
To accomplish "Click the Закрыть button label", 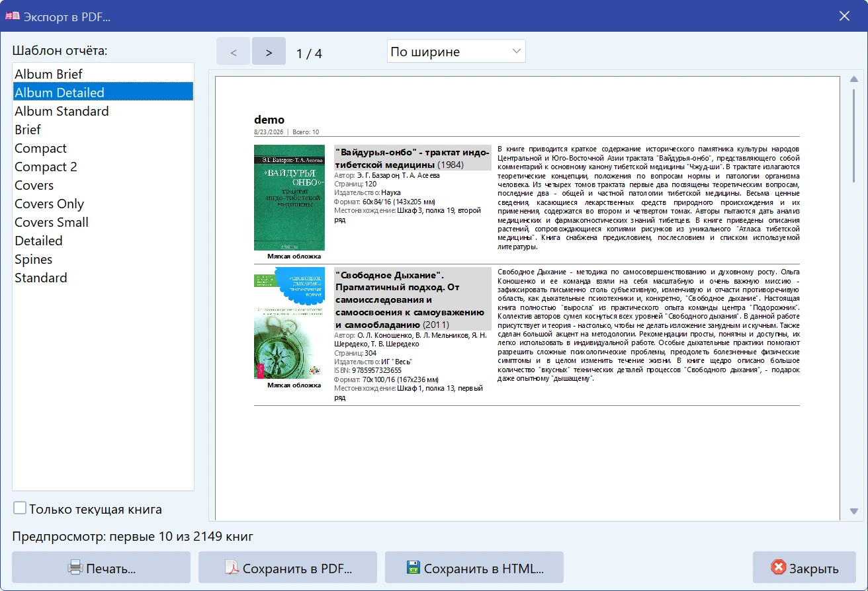I will point(814,569).
